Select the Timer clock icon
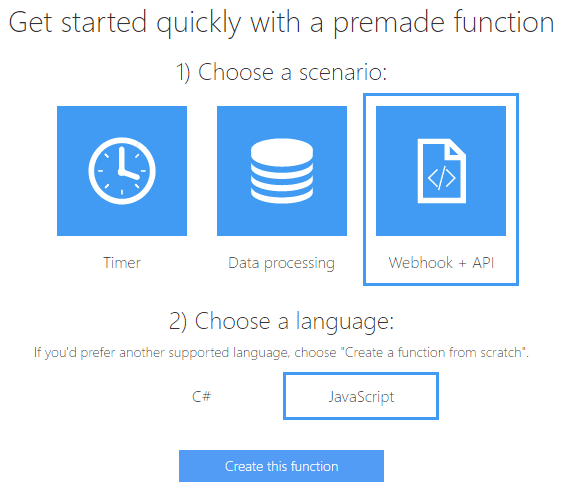 point(122,171)
